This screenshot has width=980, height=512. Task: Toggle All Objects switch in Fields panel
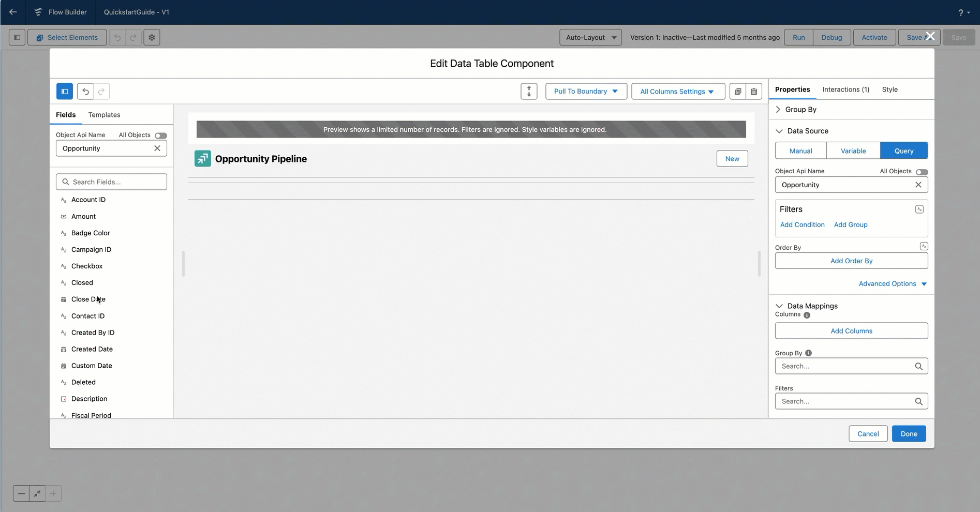click(x=161, y=135)
